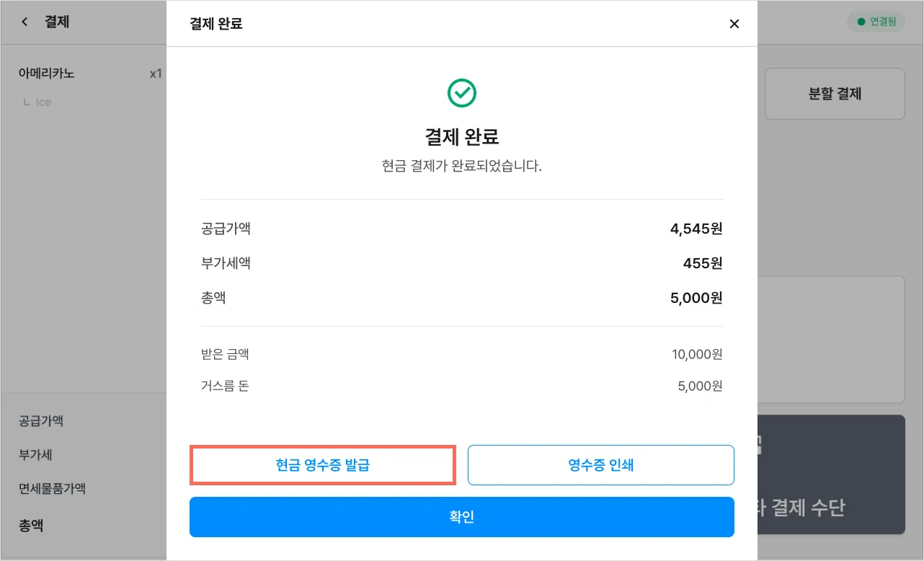Click the green checkmark success icon

point(461,93)
